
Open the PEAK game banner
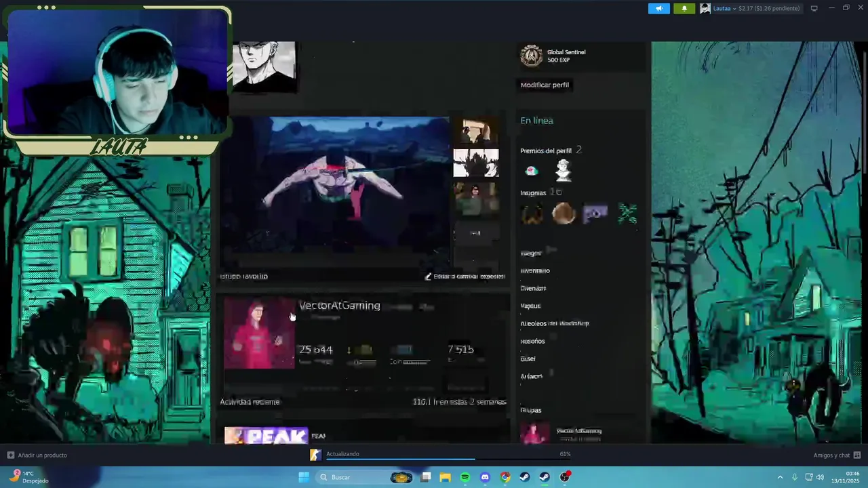point(267,435)
